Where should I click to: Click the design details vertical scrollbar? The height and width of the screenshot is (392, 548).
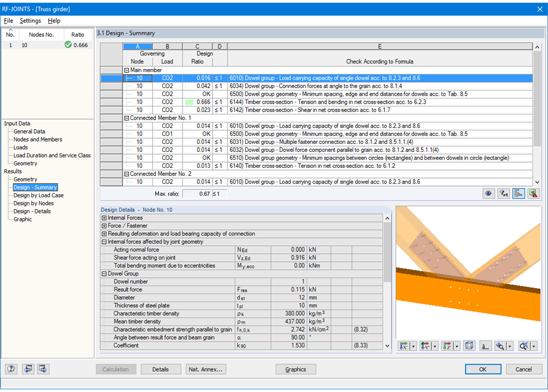coord(387,282)
